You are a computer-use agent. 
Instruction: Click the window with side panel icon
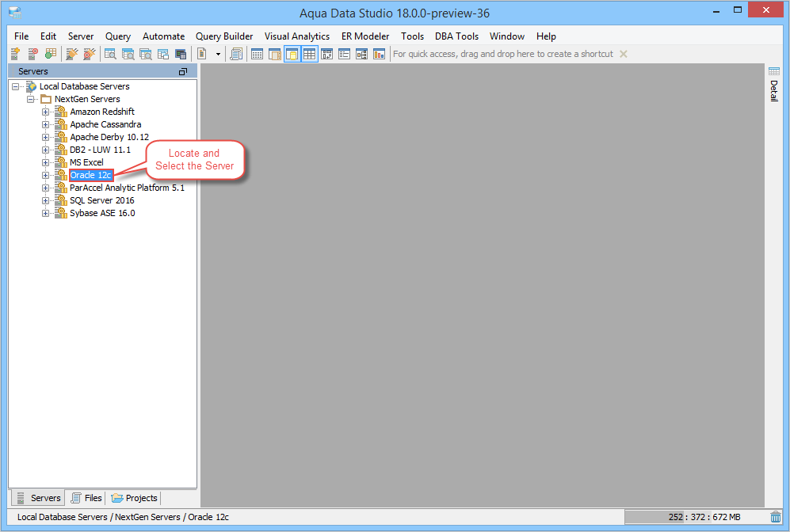[x=275, y=54]
